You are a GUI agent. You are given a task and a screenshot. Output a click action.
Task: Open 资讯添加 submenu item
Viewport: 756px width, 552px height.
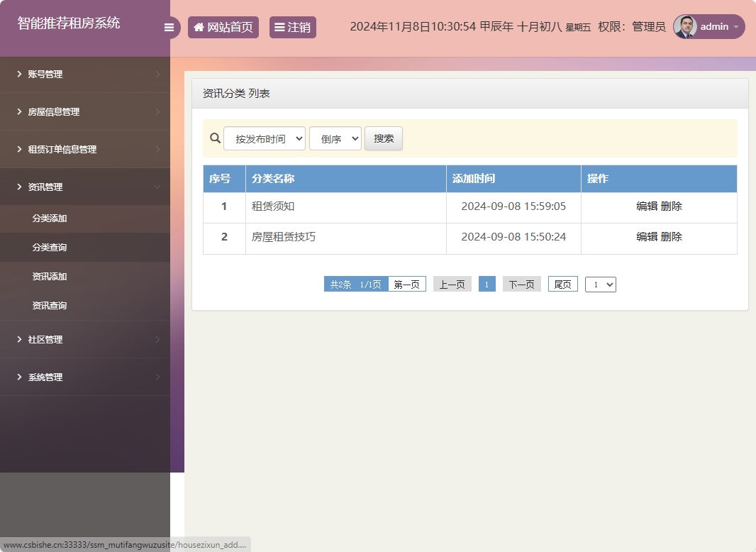tap(85, 277)
